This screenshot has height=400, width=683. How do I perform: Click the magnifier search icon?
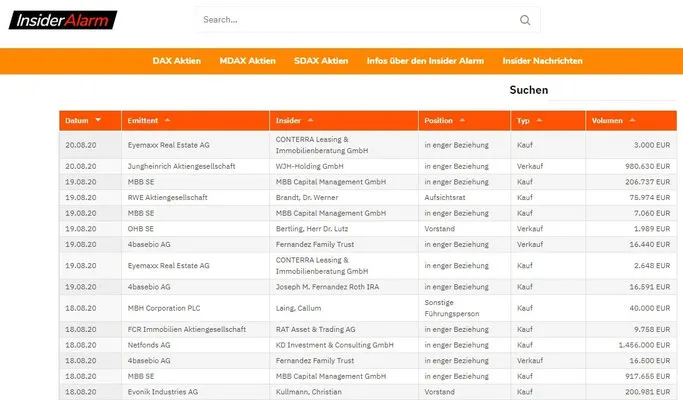(x=525, y=20)
